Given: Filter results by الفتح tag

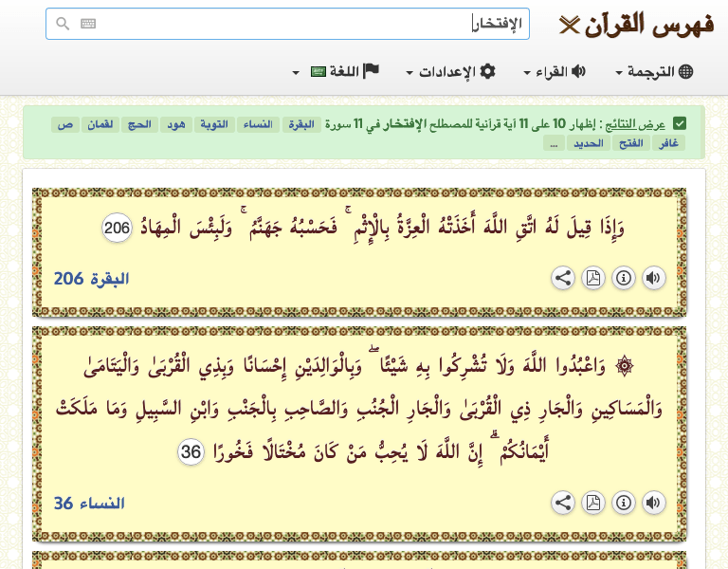Looking at the screenshot, I should [x=631, y=143].
